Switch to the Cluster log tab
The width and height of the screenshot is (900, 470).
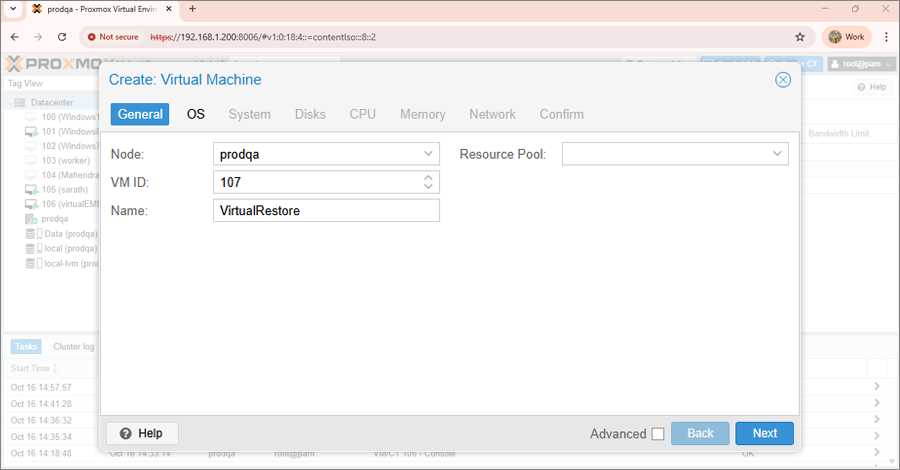pos(73,347)
